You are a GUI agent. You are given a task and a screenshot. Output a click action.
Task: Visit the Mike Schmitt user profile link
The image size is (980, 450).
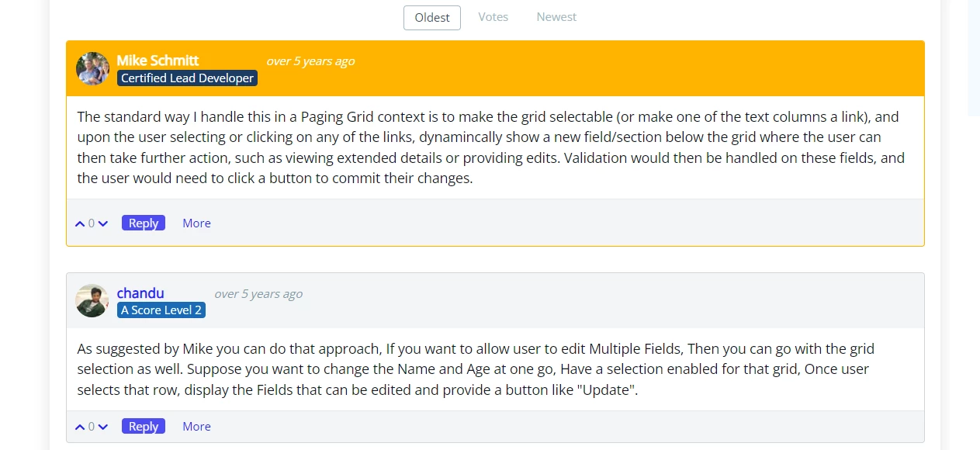(x=158, y=61)
